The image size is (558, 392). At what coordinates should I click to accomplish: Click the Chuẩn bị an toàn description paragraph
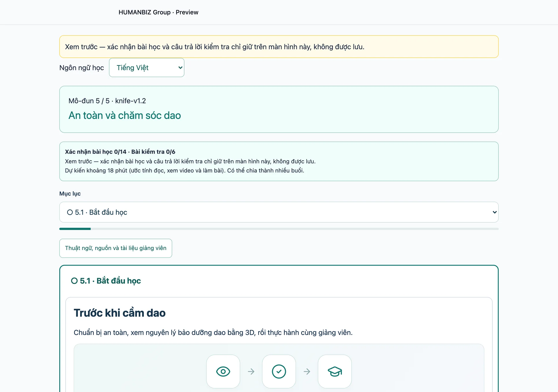pos(213,332)
